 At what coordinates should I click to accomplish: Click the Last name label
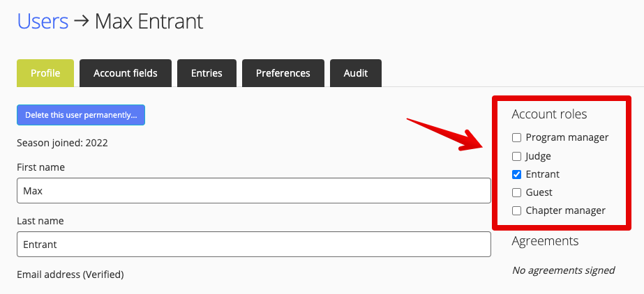coord(40,221)
